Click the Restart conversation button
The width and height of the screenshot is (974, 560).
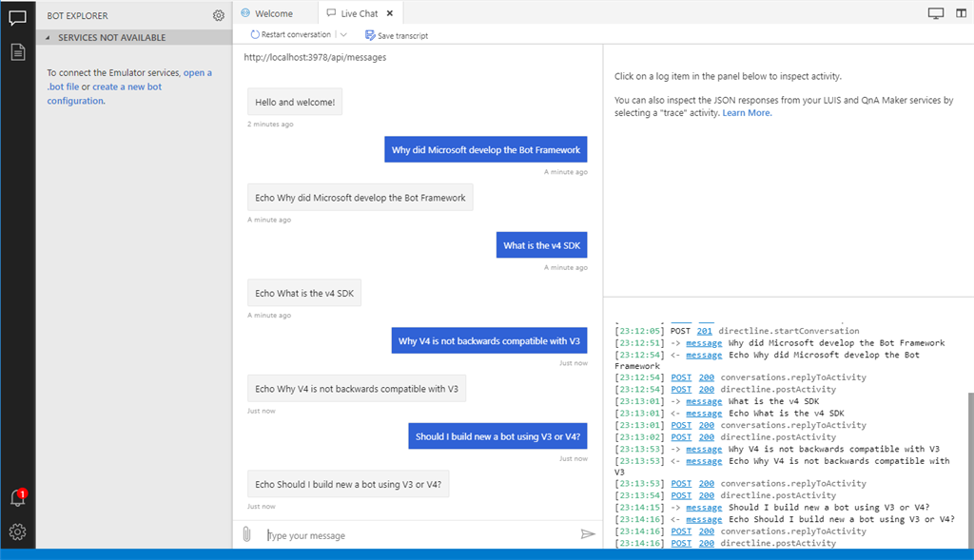(x=291, y=35)
